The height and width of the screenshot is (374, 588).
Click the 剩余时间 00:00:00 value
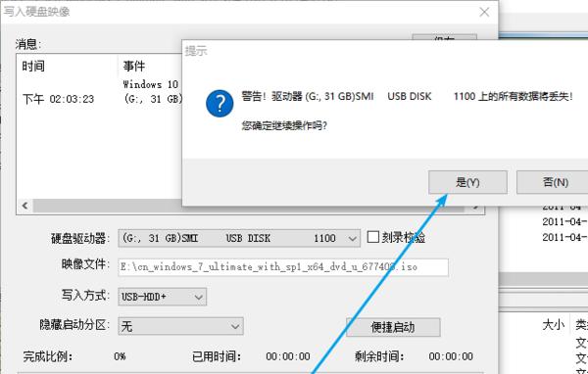point(451,356)
